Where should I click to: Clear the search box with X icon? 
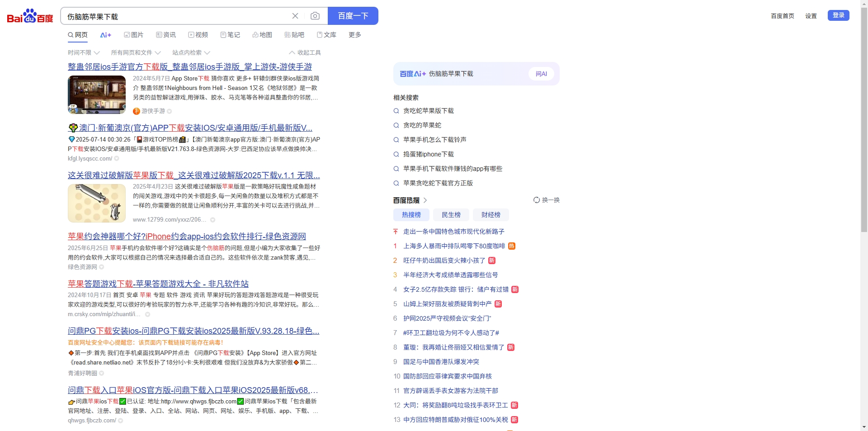click(295, 16)
